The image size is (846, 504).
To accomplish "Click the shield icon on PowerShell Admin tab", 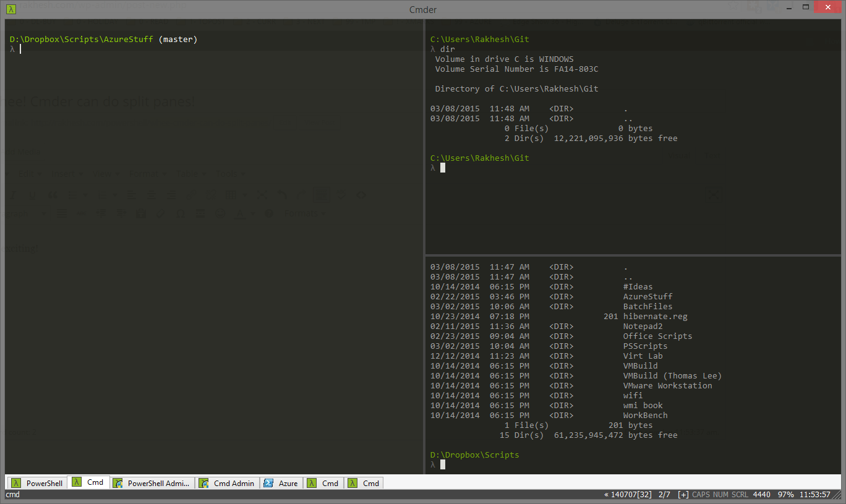I will point(117,483).
